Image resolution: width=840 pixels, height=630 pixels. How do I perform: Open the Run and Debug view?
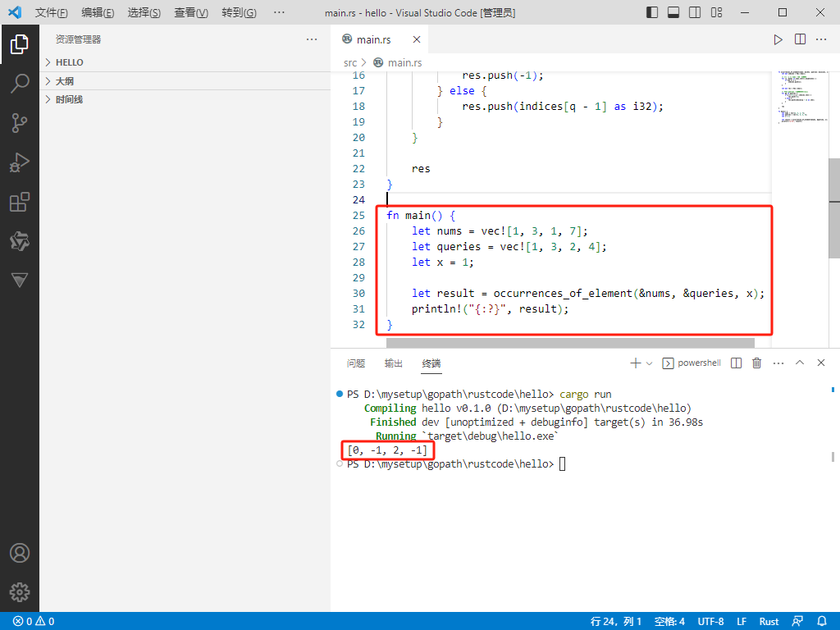click(20, 162)
